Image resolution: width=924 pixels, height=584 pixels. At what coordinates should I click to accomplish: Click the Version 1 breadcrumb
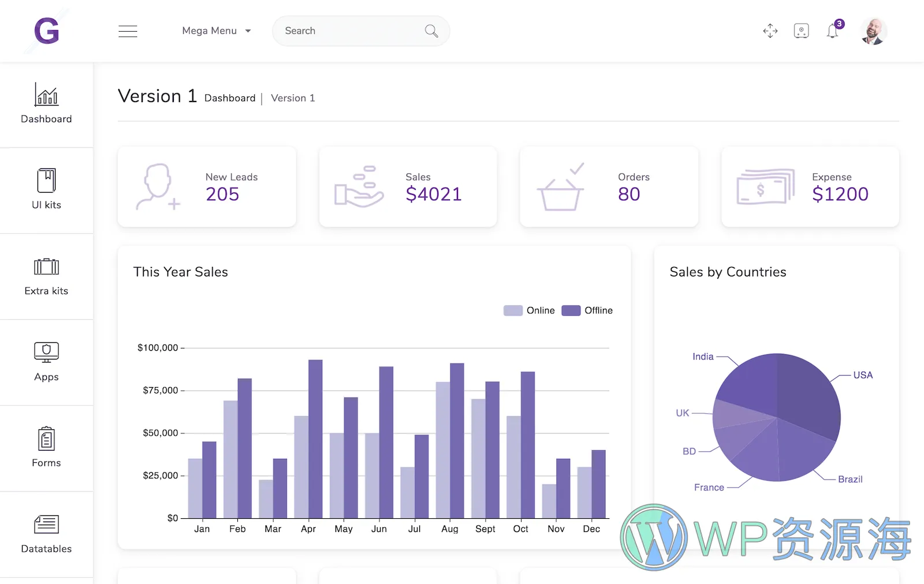(293, 98)
